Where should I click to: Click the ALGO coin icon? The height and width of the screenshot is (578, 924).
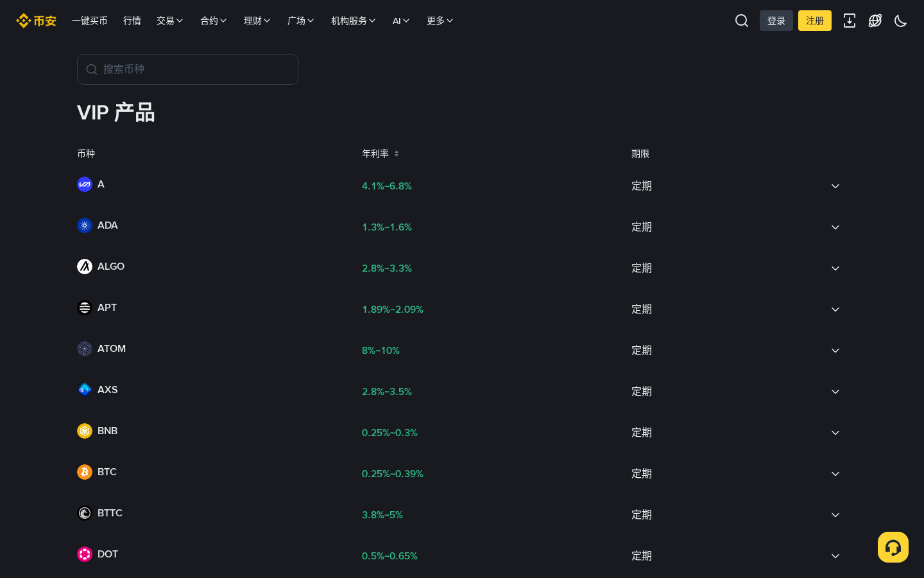pos(85,267)
